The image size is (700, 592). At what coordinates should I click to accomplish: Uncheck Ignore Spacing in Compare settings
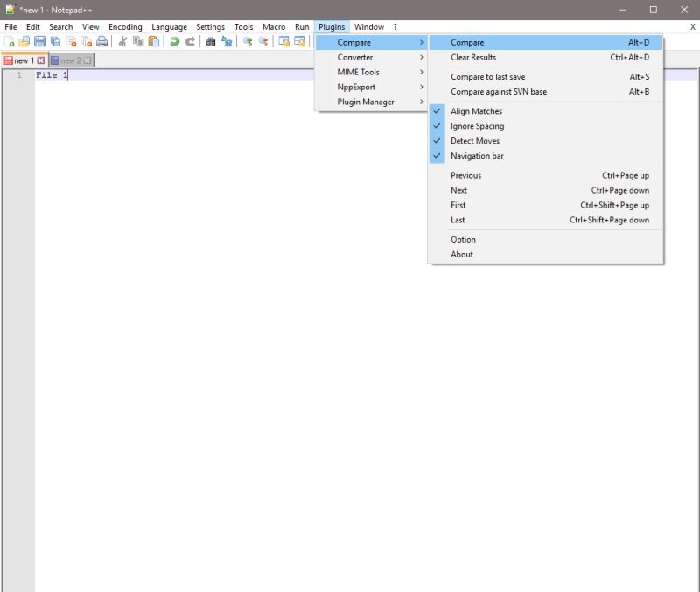point(477,125)
